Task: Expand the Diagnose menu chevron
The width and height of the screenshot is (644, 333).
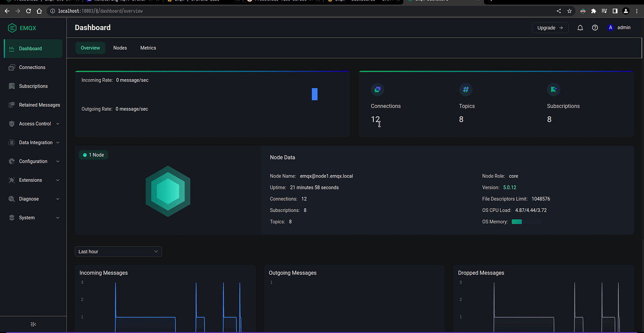Action: 58,199
